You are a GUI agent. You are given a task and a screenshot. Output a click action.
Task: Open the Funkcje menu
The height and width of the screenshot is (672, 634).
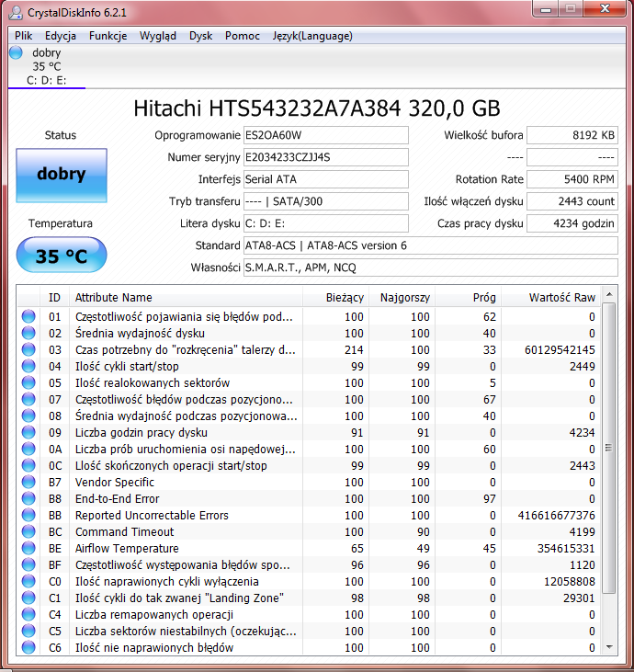click(x=108, y=36)
